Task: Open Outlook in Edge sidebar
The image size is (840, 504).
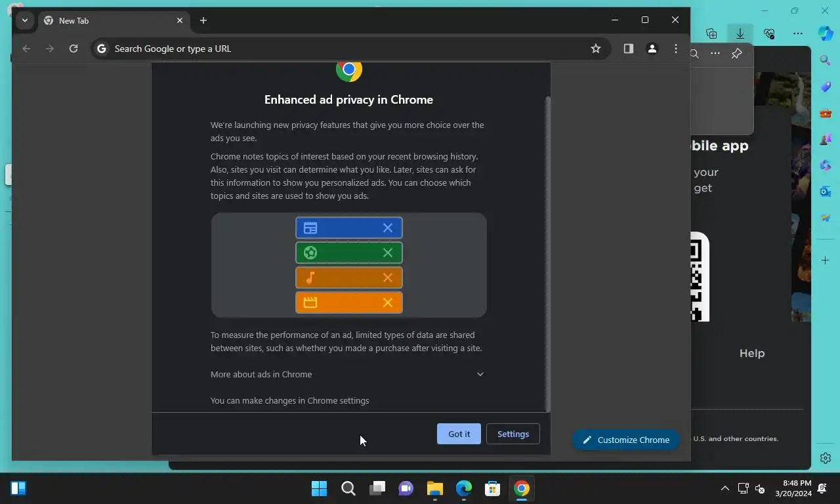Action: tap(826, 192)
